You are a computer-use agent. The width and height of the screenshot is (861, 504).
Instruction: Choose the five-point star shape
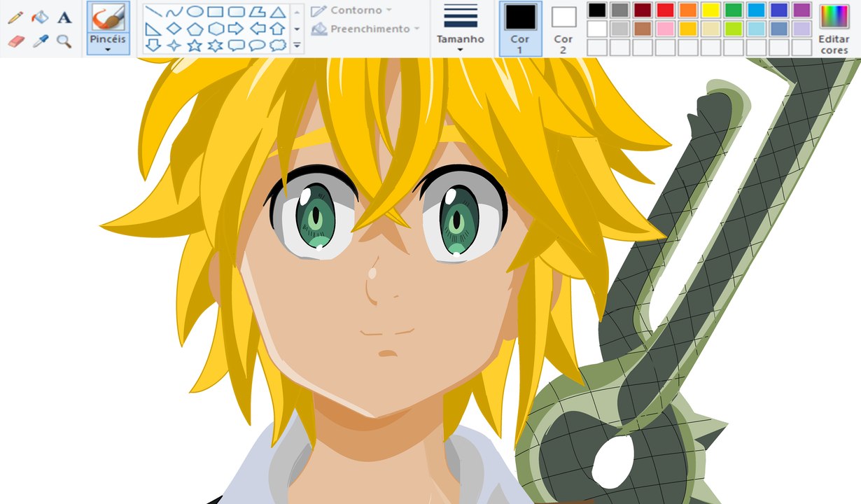point(195,45)
